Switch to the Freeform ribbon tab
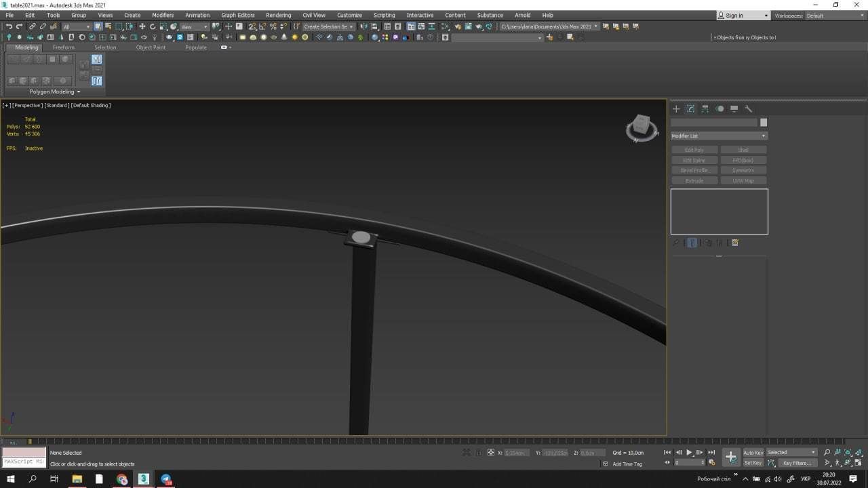Image resolution: width=868 pixels, height=488 pixels. [64, 47]
